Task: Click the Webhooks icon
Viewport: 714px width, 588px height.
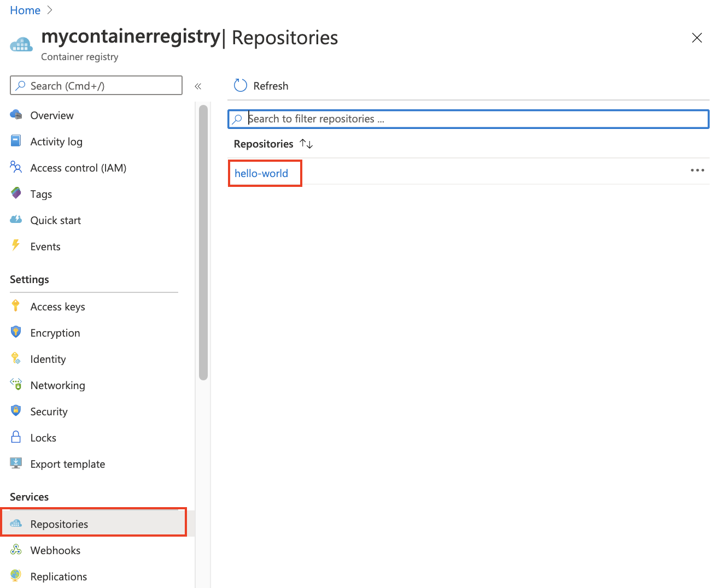Action: point(16,550)
